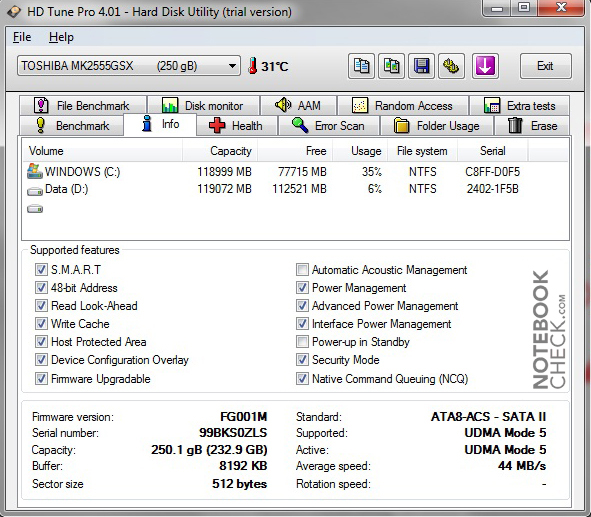This screenshot has width=591, height=517.
Task: Click the thermometer temperature icon
Action: pyautogui.click(x=252, y=66)
